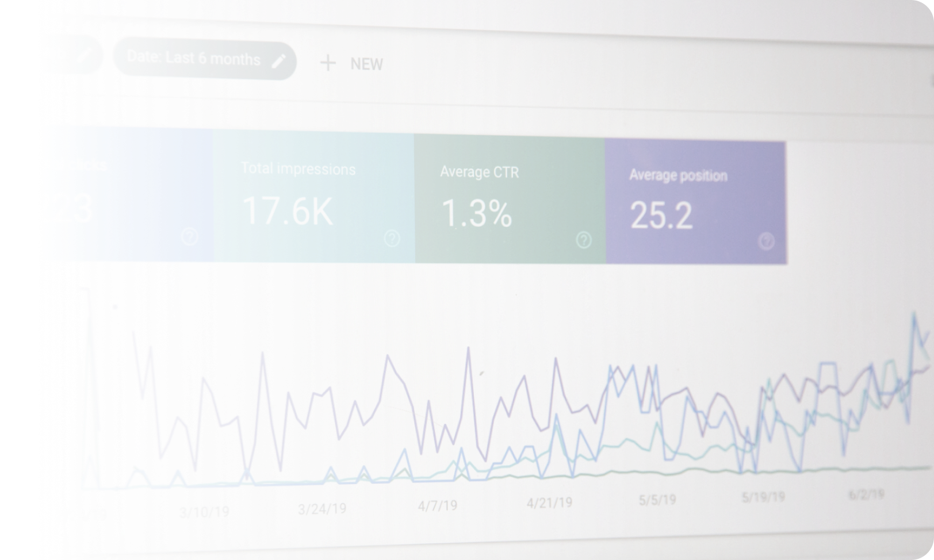Click the 4/7/19 axis date label
The image size is (934, 560).
[x=438, y=505]
